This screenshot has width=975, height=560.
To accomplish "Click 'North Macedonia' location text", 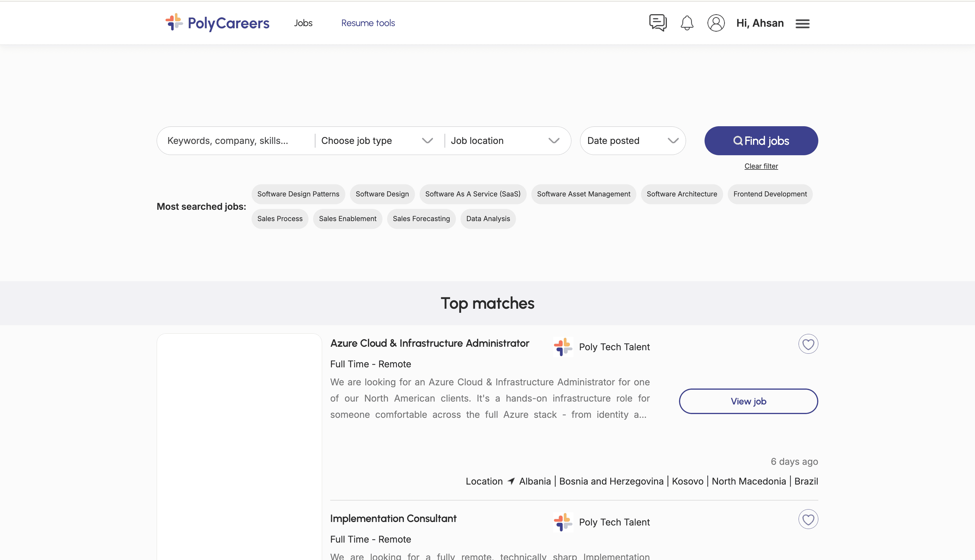I will click(749, 481).
